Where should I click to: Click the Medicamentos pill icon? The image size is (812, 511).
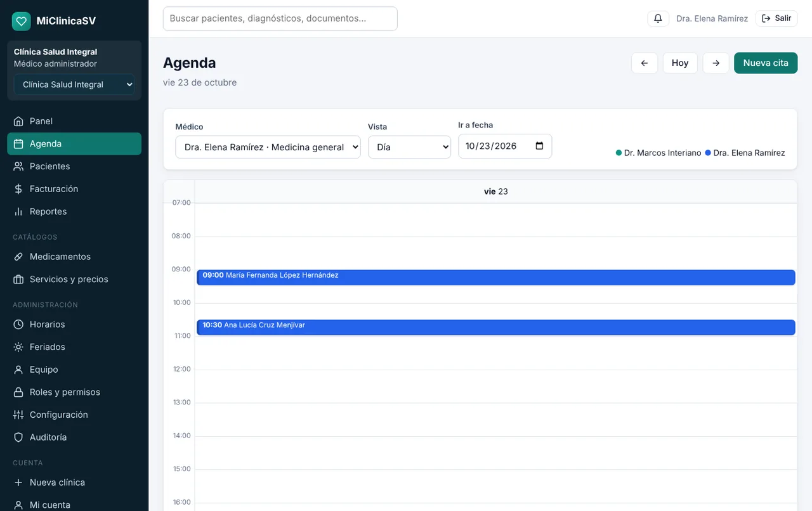pos(18,257)
